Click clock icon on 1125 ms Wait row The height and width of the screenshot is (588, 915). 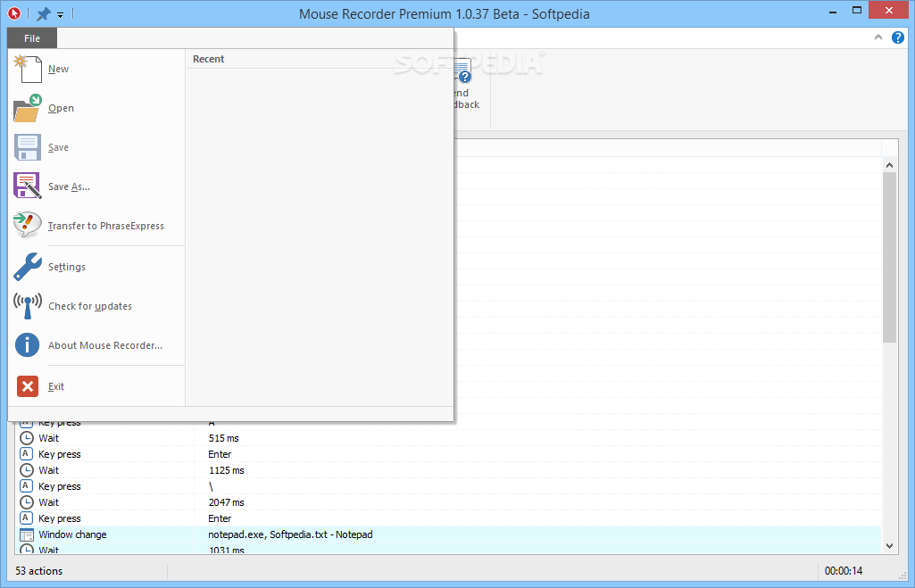pyautogui.click(x=26, y=470)
